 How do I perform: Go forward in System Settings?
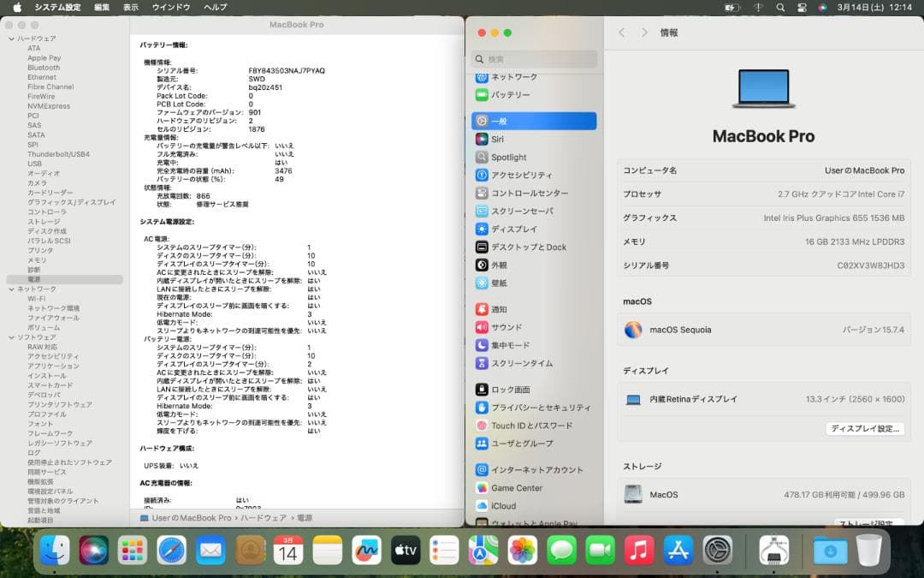click(644, 33)
